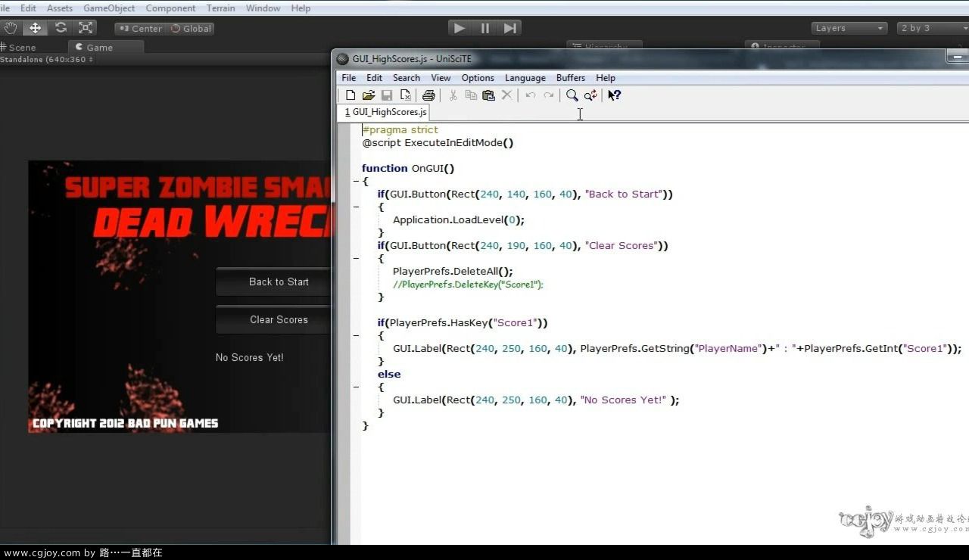Click the context help pointer icon

coord(614,95)
